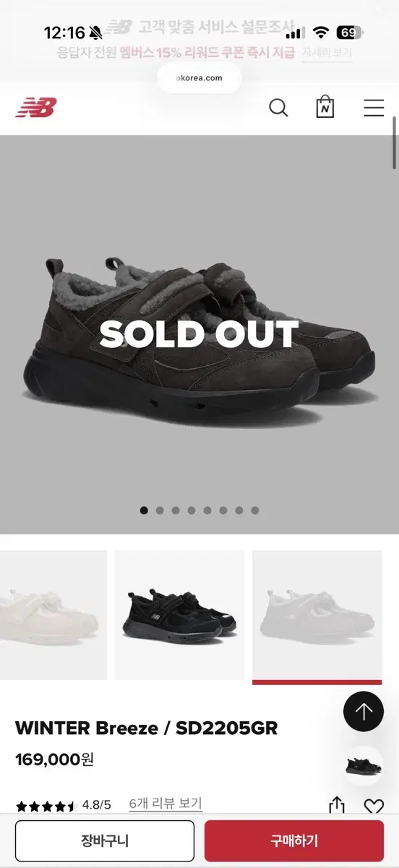Select the gray shoe color thumbnail

coord(317,615)
